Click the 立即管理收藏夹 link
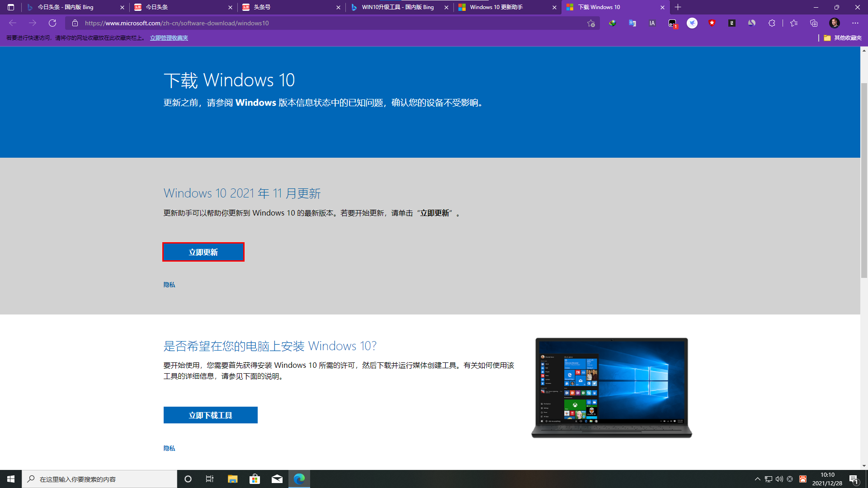The width and height of the screenshot is (868, 488). tap(169, 38)
